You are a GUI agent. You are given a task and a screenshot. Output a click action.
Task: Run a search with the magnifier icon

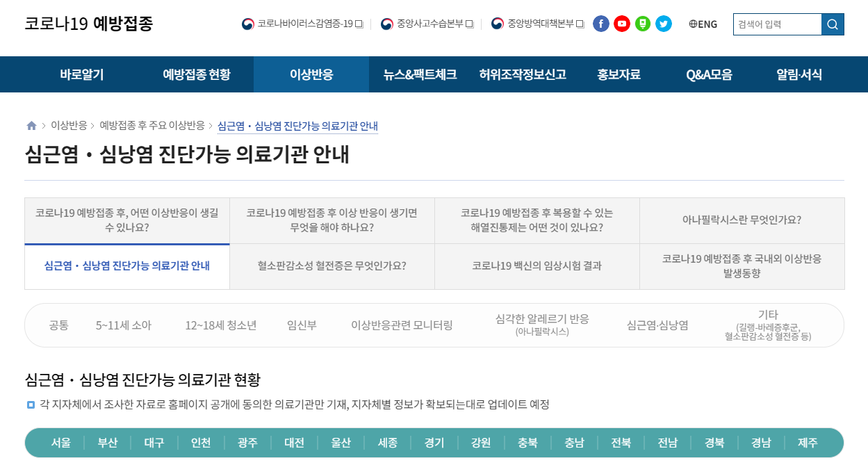click(831, 24)
